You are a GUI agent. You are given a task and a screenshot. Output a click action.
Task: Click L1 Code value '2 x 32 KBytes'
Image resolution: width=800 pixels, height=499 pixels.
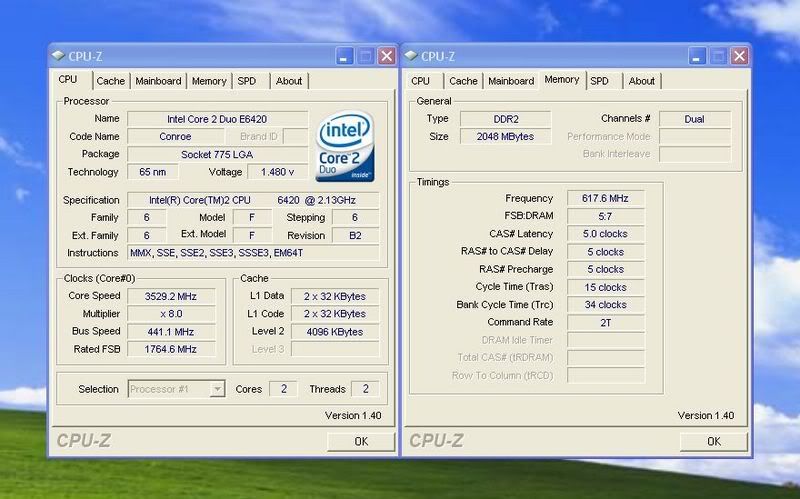coord(335,314)
